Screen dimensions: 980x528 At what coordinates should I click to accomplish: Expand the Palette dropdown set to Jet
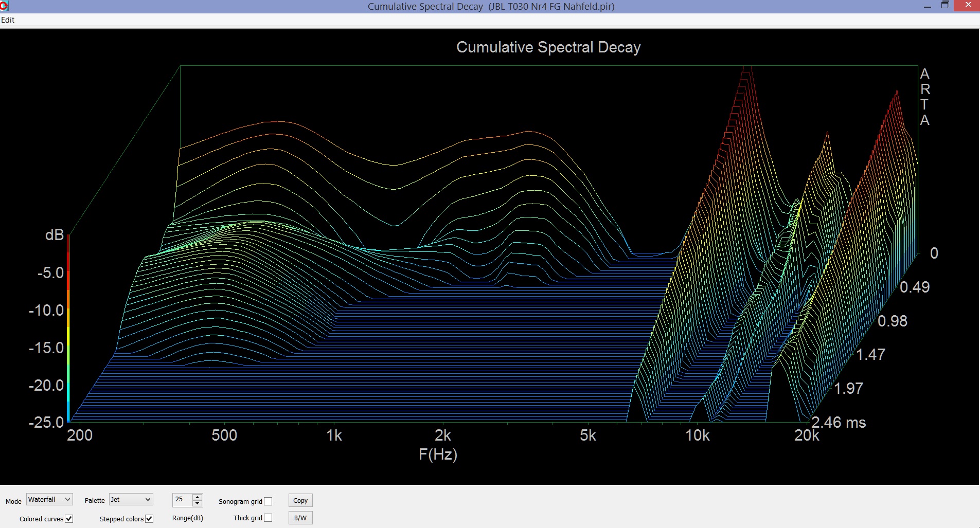131,499
